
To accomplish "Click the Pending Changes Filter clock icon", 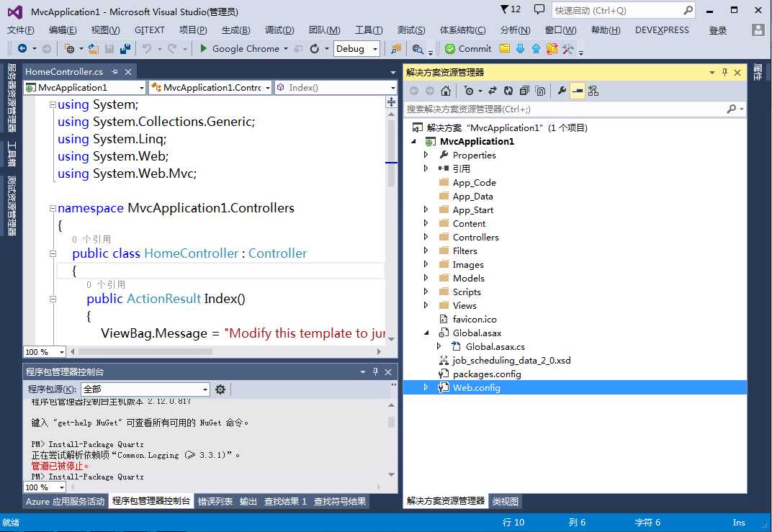I will (x=468, y=91).
